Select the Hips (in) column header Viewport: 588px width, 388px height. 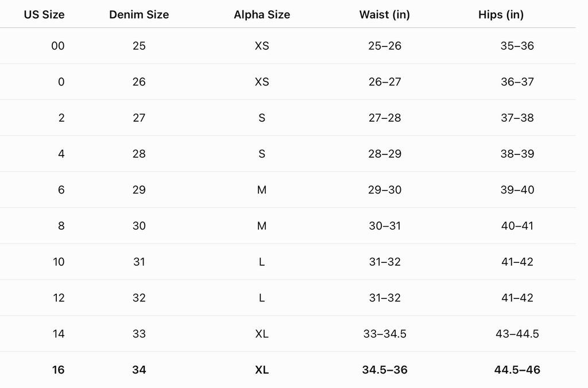[501, 14]
